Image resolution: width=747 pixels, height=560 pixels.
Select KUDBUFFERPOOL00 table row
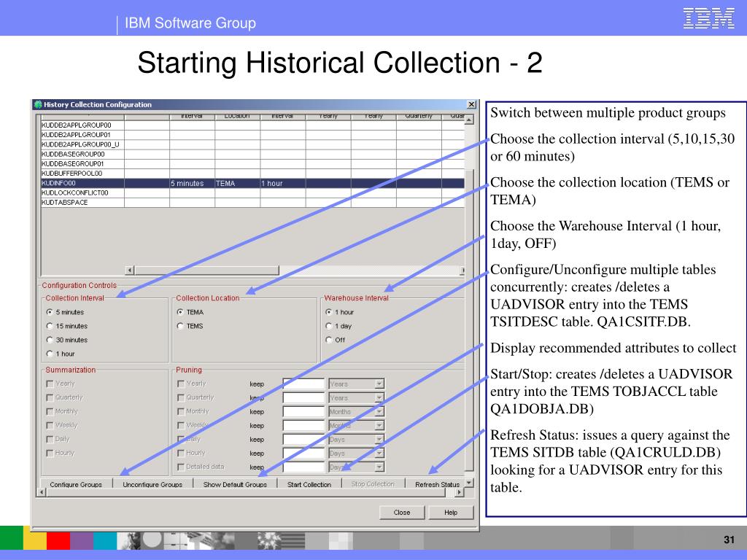click(252, 174)
